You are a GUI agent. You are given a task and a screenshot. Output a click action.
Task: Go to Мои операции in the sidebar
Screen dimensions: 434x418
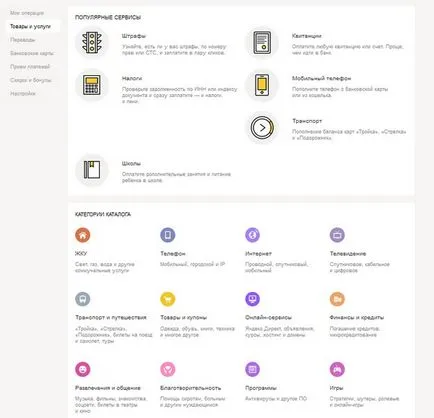point(27,13)
